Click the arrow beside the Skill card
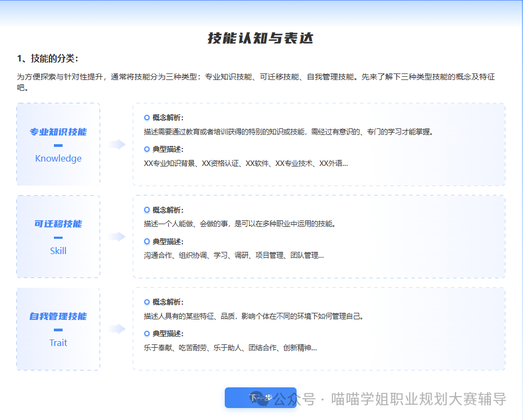This screenshot has height=420, width=523. [x=116, y=237]
